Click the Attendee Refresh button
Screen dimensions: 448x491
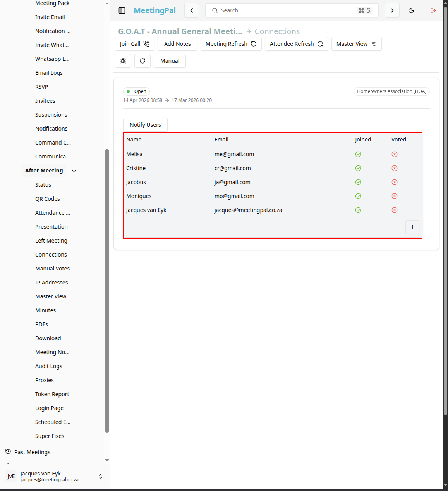296,44
